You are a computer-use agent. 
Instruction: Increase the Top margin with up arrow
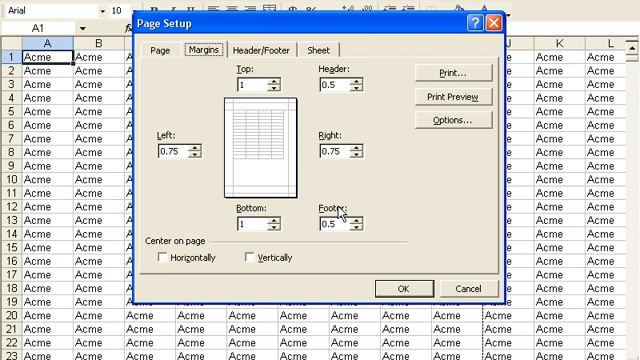click(274, 82)
